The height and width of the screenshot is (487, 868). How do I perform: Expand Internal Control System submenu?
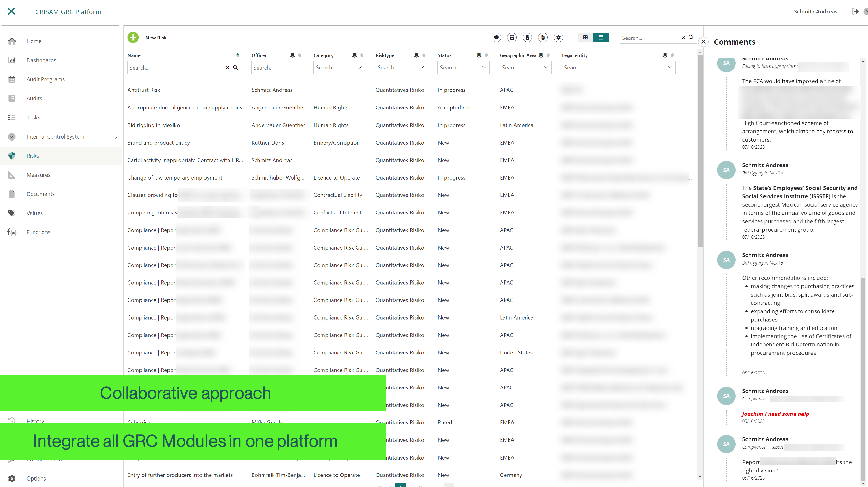pyautogui.click(x=116, y=136)
